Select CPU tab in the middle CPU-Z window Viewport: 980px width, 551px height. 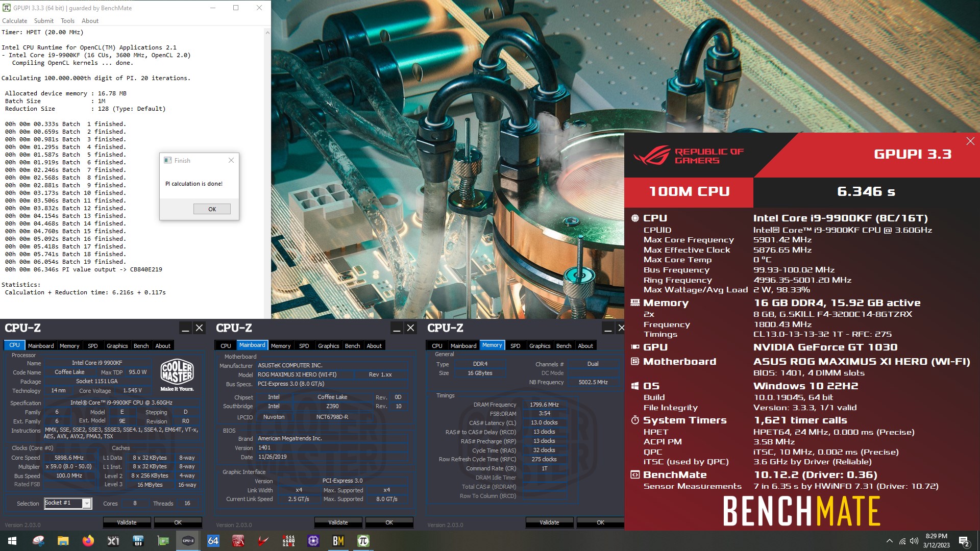pyautogui.click(x=226, y=346)
